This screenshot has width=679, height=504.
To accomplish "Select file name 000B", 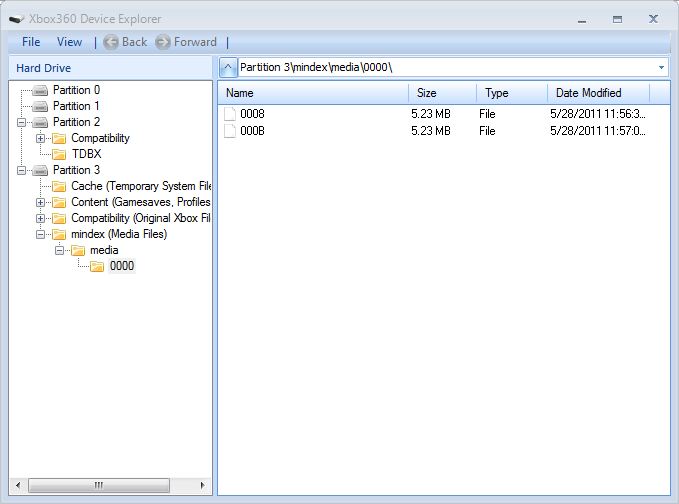I will 252,131.
